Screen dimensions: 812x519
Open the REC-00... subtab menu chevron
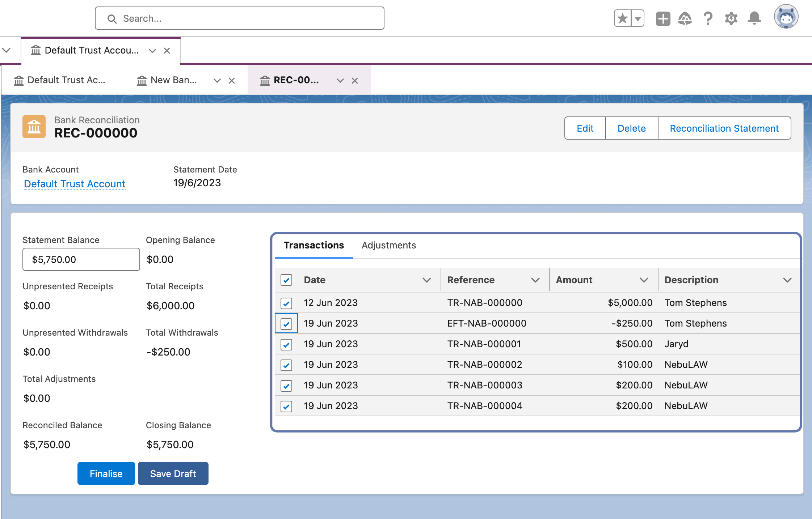[340, 81]
